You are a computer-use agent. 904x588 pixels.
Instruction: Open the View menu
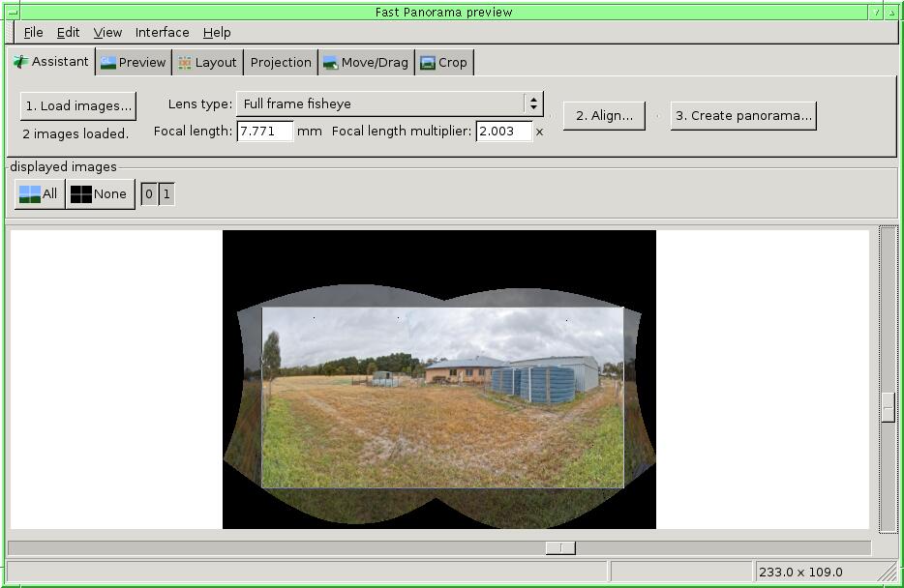(107, 32)
